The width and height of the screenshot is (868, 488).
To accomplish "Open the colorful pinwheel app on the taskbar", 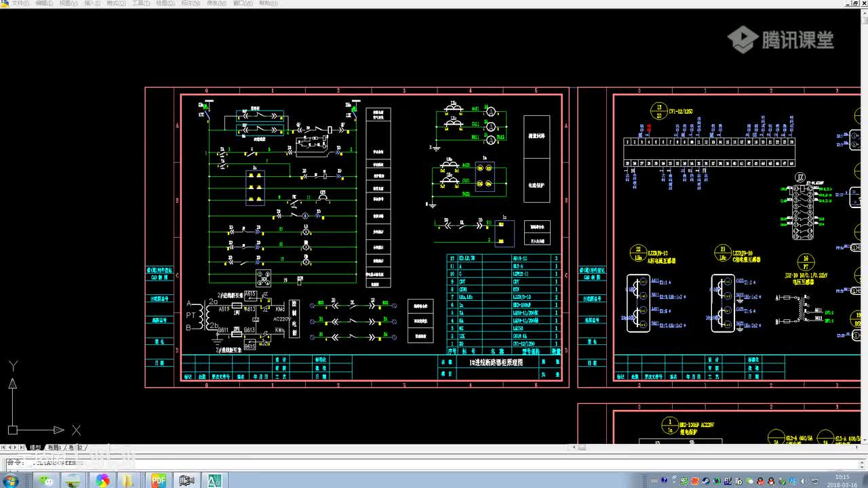I will pos(102,481).
